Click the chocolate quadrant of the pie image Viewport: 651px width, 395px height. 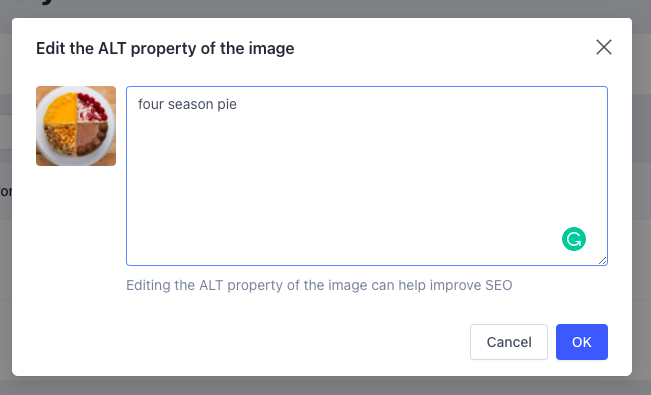(92, 140)
